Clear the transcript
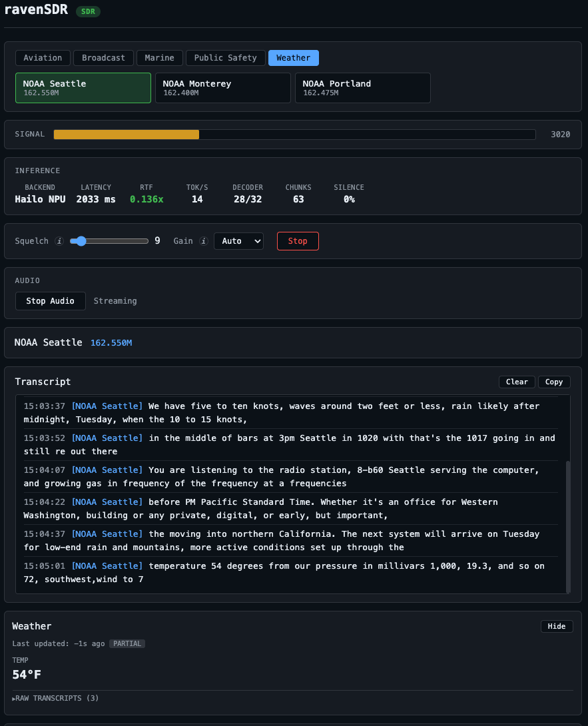 [517, 382]
